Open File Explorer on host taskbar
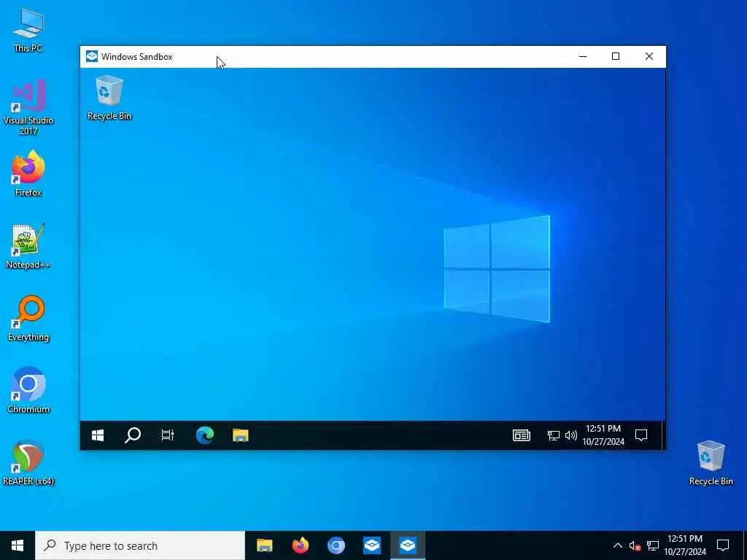747x560 pixels. [264, 545]
